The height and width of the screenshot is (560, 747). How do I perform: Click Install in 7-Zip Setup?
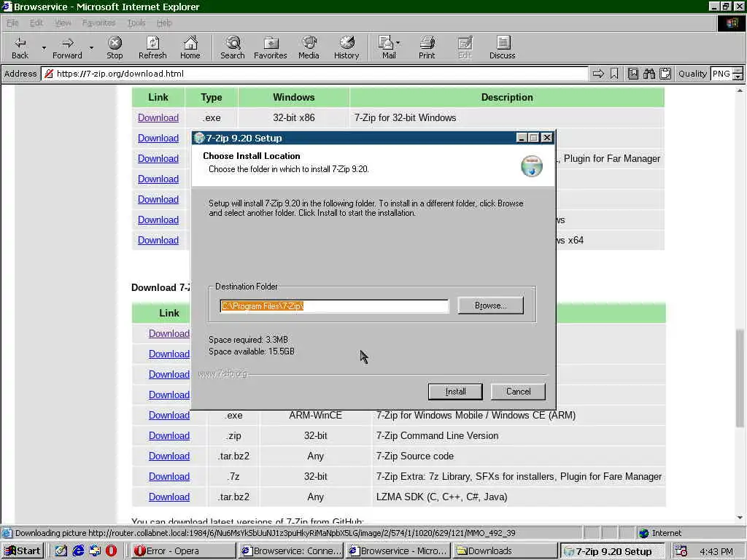pos(455,392)
